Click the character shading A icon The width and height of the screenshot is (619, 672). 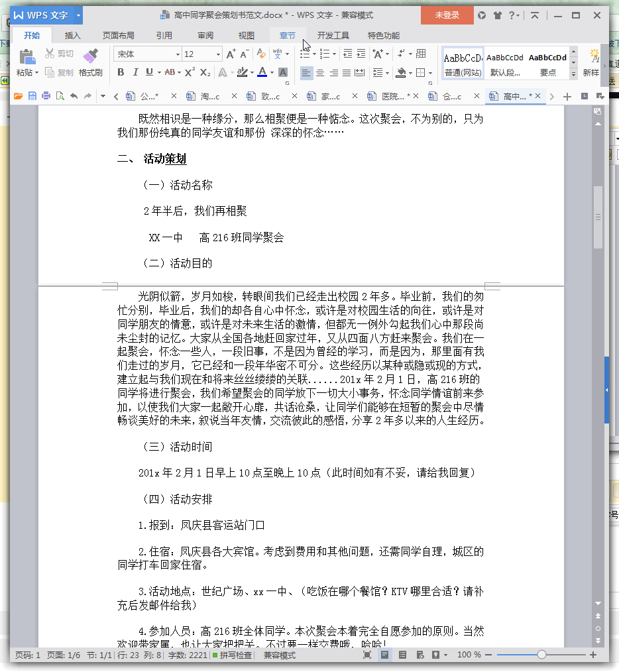pyautogui.click(x=283, y=72)
